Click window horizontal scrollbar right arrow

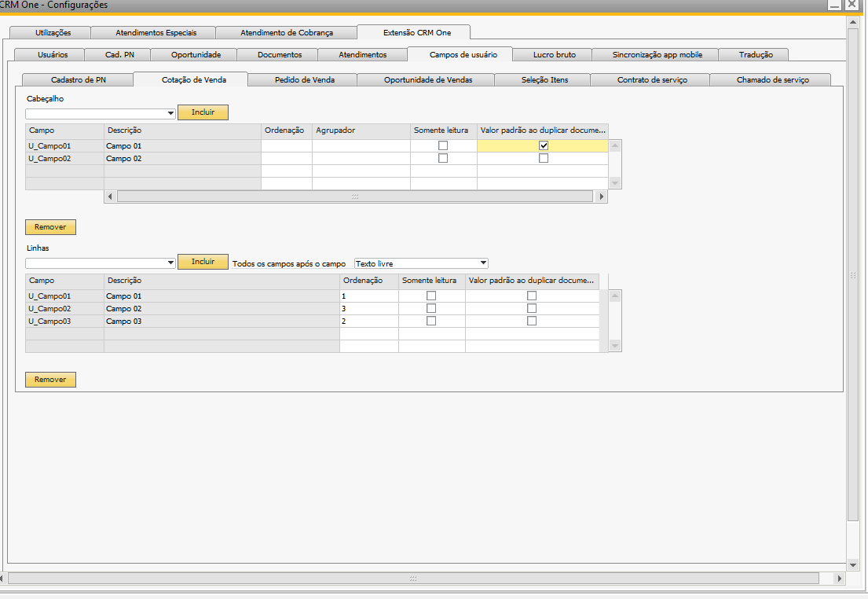pos(840,579)
